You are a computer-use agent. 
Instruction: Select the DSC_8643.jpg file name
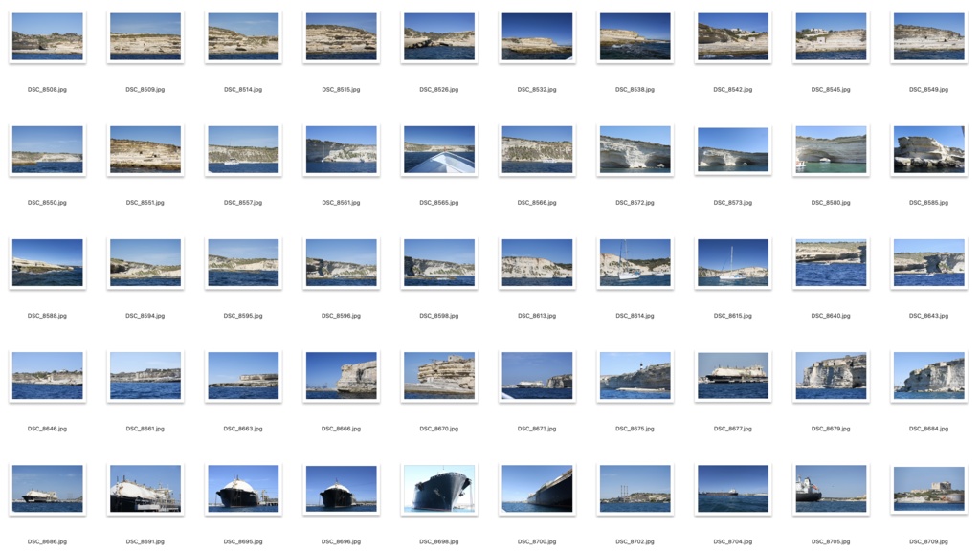(x=928, y=316)
